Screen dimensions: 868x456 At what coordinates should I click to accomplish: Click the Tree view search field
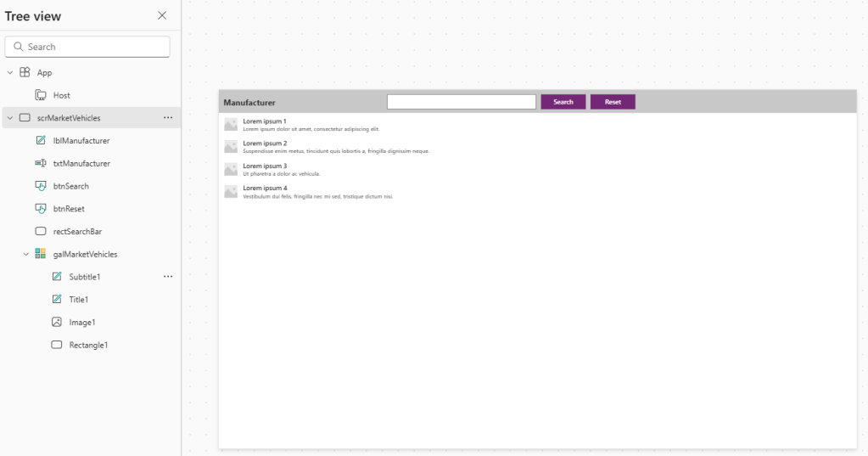coord(87,47)
